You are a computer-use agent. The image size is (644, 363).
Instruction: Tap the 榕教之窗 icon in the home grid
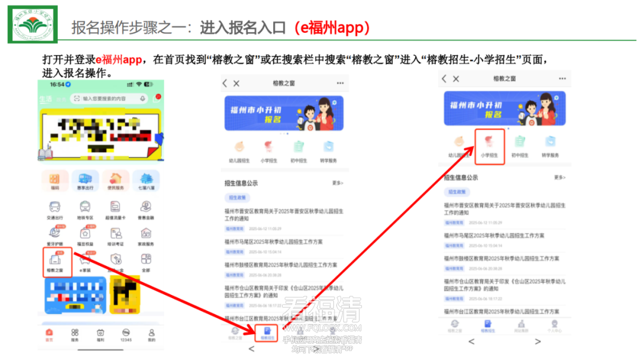click(x=54, y=260)
